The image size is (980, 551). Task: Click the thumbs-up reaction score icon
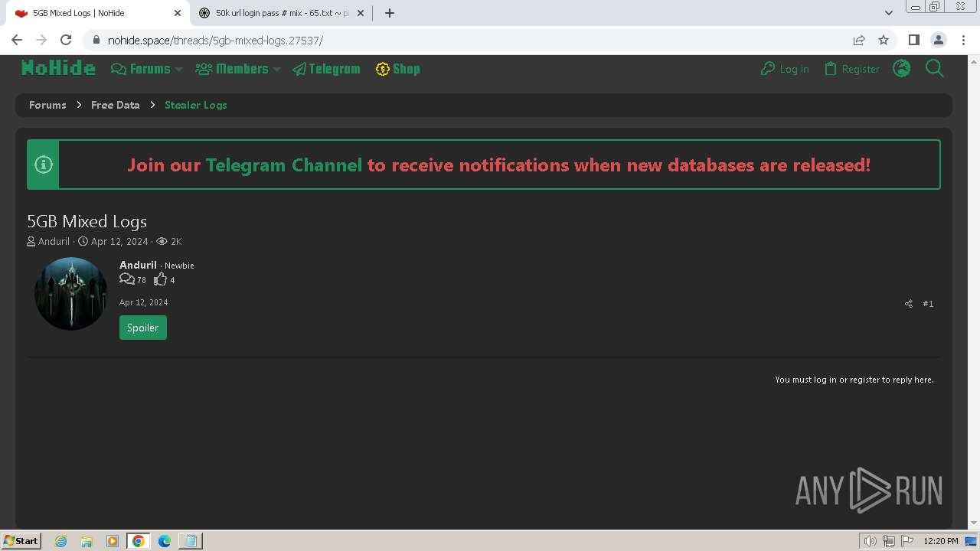point(160,279)
